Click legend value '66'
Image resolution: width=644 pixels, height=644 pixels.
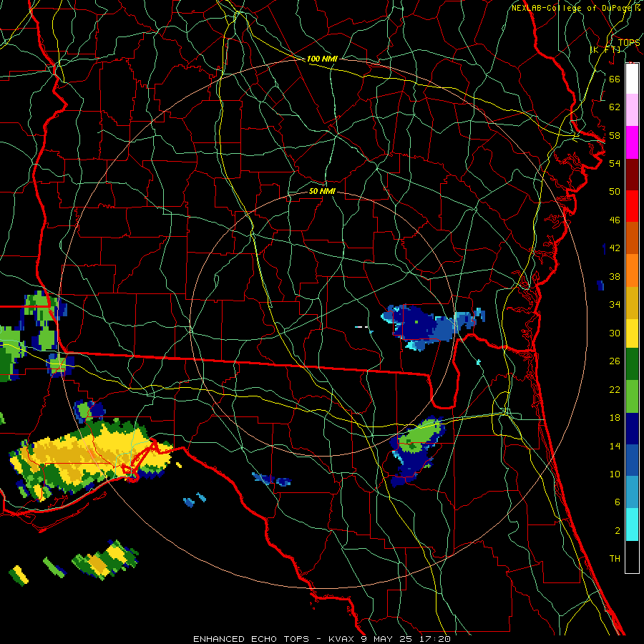point(615,79)
